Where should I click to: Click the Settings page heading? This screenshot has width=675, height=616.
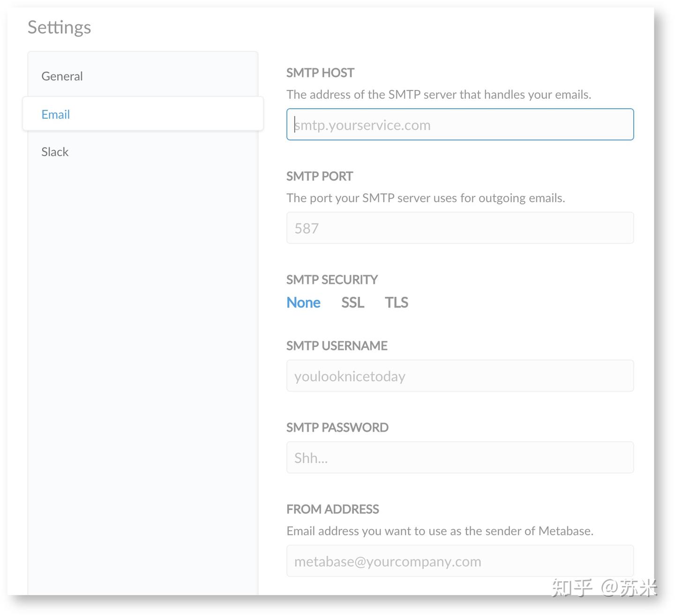pyautogui.click(x=59, y=27)
